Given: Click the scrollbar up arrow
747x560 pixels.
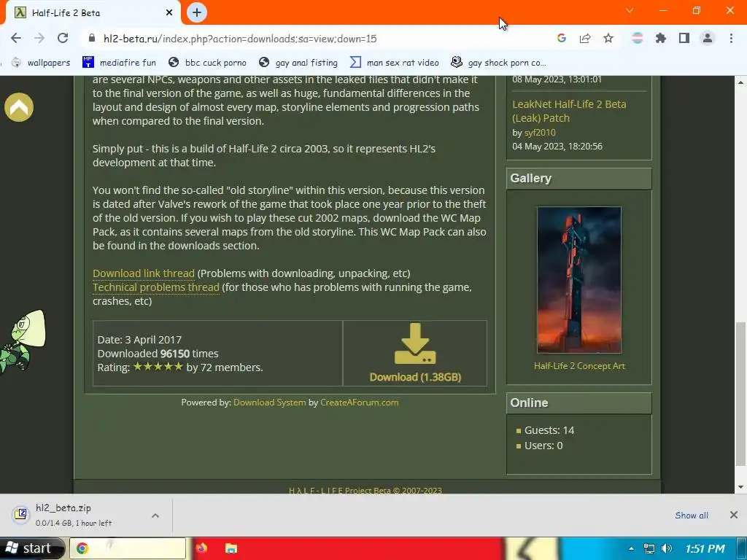Looking at the screenshot, I should (x=741, y=82).
